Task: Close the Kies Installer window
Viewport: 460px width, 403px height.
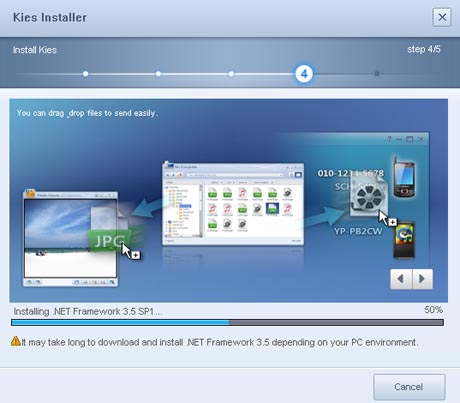Action: 442,17
